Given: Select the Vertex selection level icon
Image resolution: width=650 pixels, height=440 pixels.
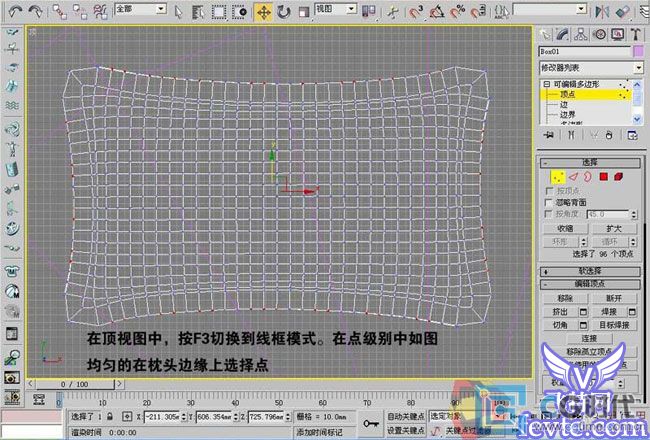Looking at the screenshot, I should point(558,177).
